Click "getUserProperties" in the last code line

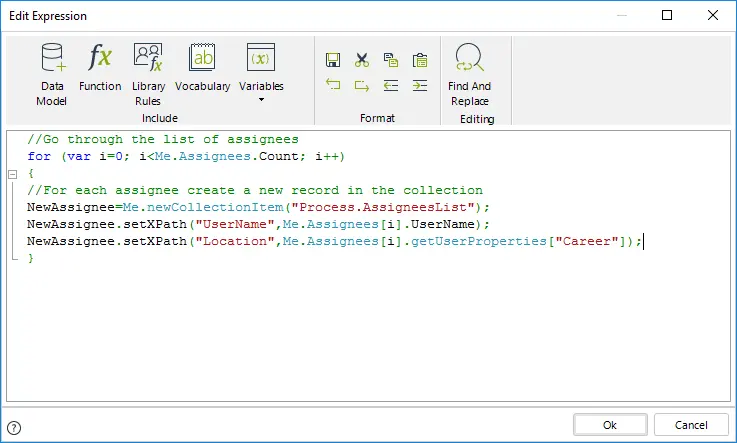click(479, 241)
